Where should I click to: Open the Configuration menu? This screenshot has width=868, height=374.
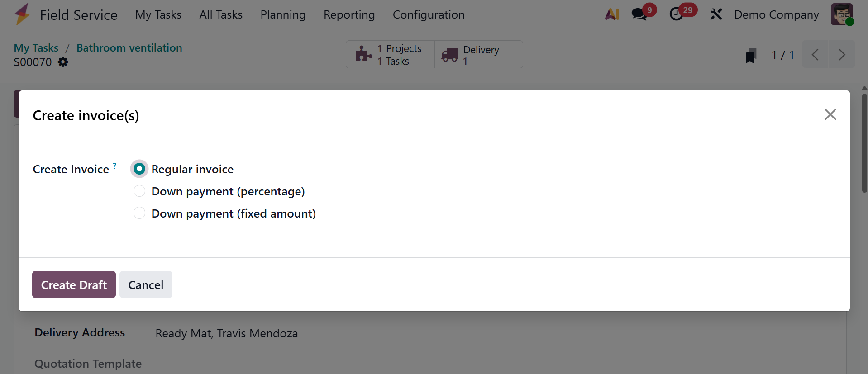pos(428,14)
